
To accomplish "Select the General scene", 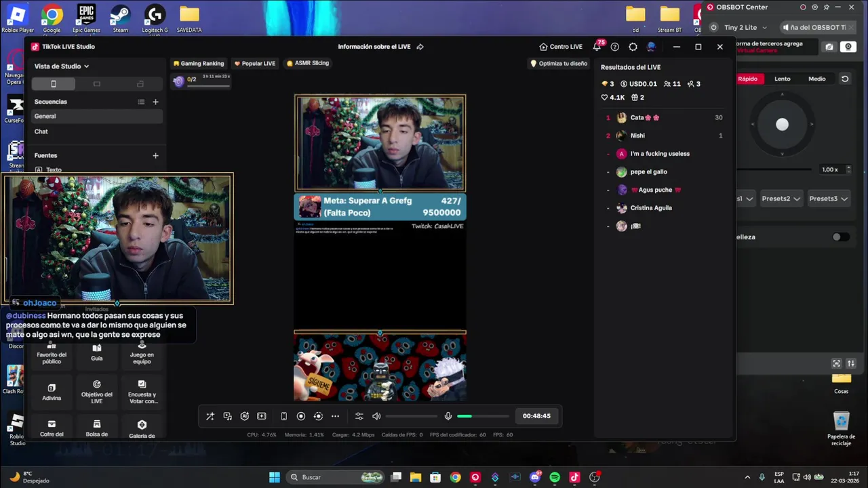I will 97,116.
